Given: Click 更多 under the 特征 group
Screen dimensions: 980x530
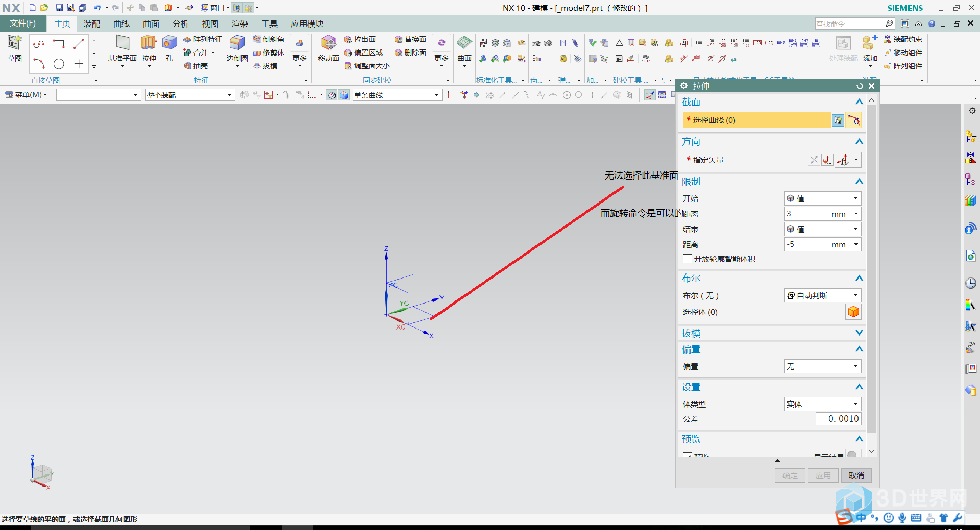Looking at the screenshot, I should pos(300,51).
